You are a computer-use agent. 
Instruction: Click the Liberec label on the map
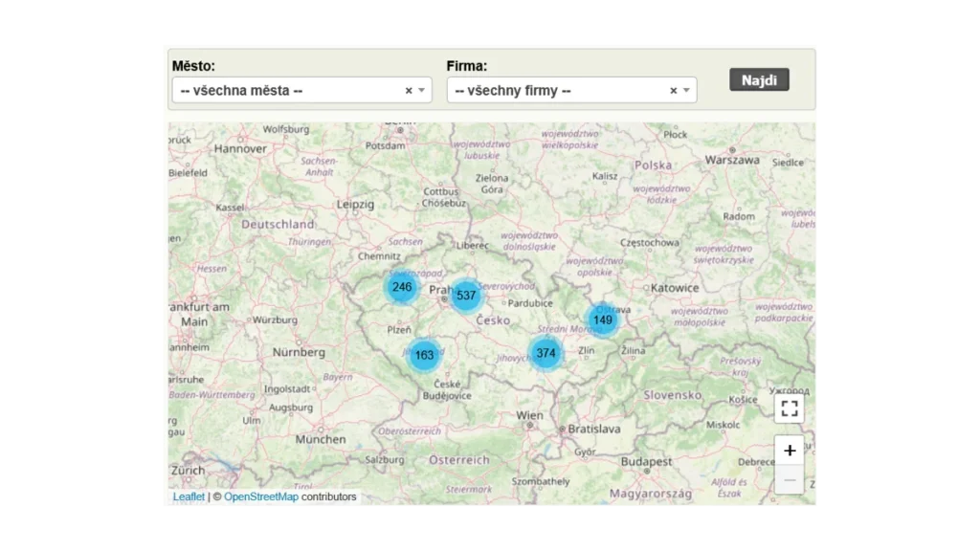click(472, 246)
